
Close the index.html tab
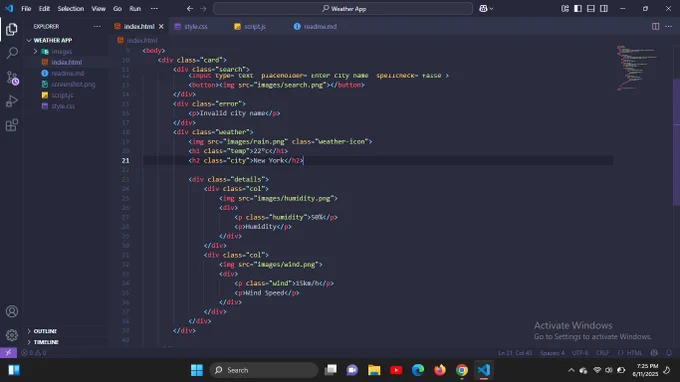click(161, 26)
